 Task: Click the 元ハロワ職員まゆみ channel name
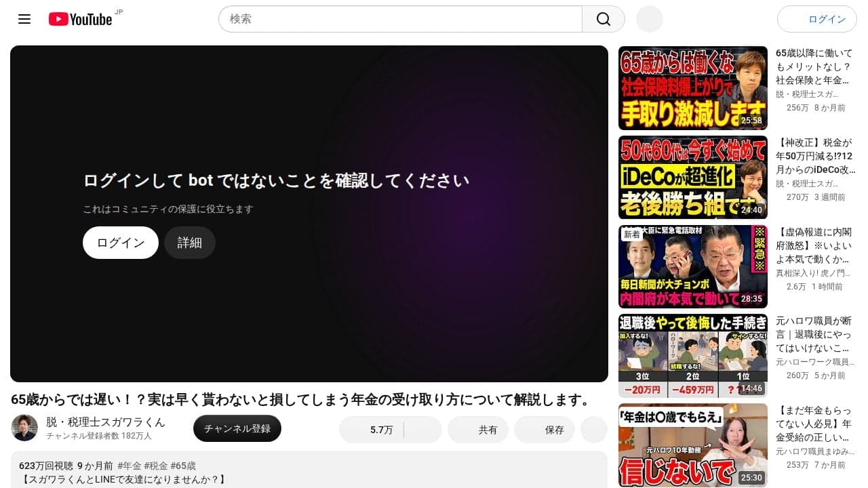(814, 451)
